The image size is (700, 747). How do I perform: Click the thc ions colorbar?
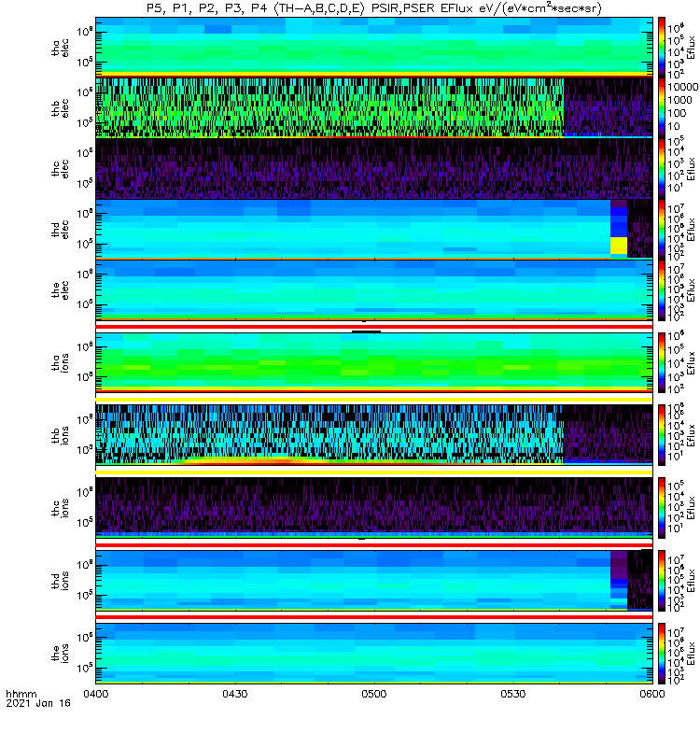pyautogui.click(x=662, y=508)
